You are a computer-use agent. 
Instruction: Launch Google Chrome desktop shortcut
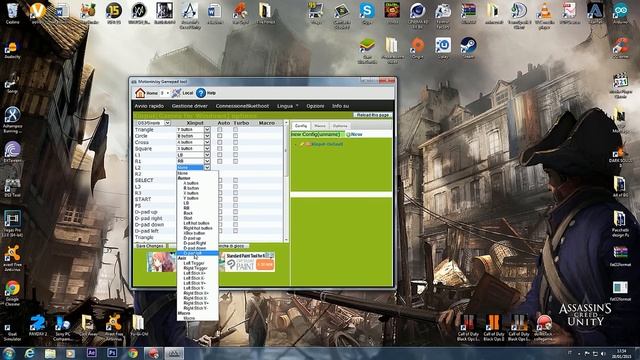coord(12,293)
